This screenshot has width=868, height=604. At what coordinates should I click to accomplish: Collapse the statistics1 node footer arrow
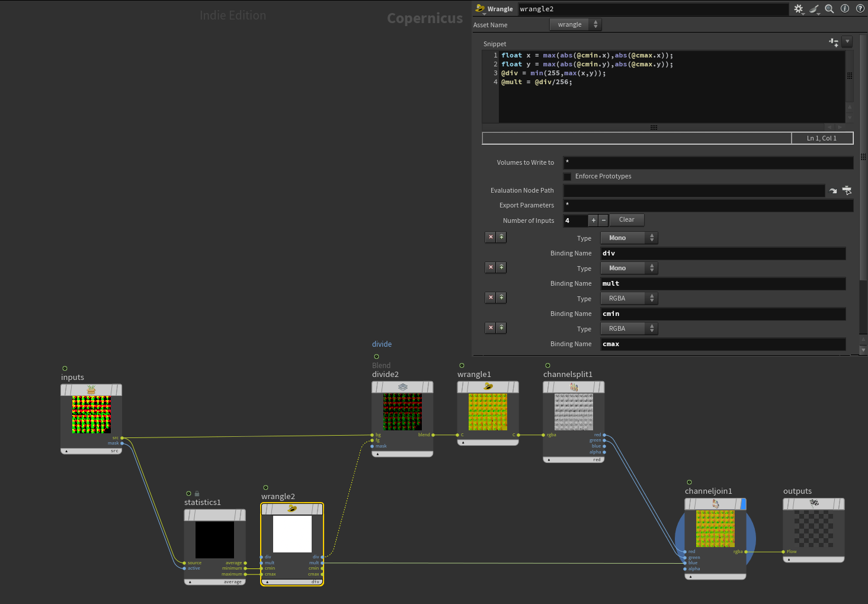point(190,582)
